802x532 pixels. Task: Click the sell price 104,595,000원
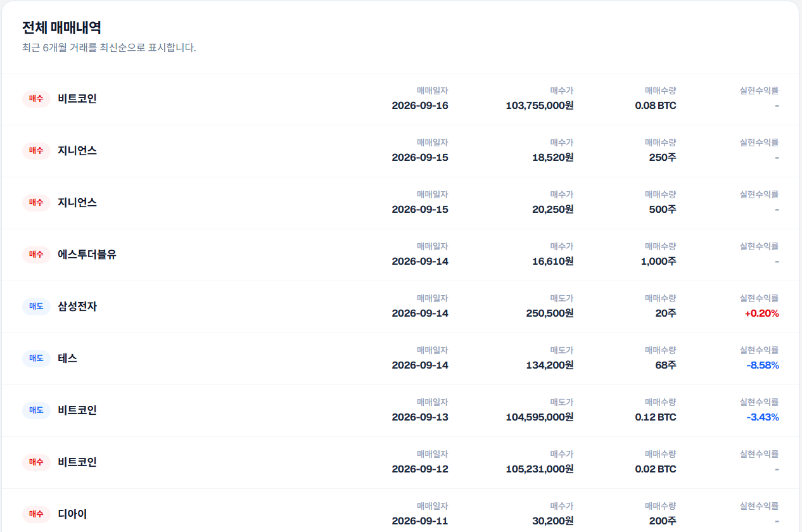(x=540, y=417)
